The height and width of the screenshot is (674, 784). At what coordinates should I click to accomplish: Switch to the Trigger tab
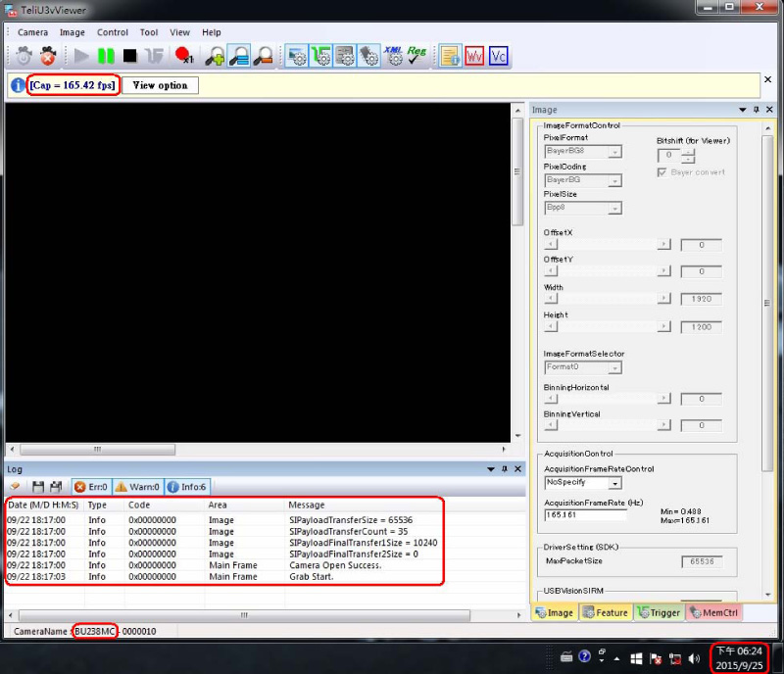coord(659,612)
